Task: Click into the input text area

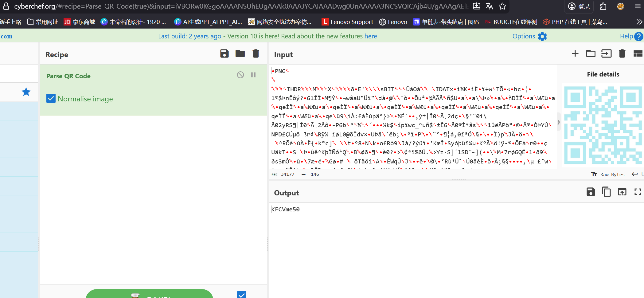Action: (413, 117)
